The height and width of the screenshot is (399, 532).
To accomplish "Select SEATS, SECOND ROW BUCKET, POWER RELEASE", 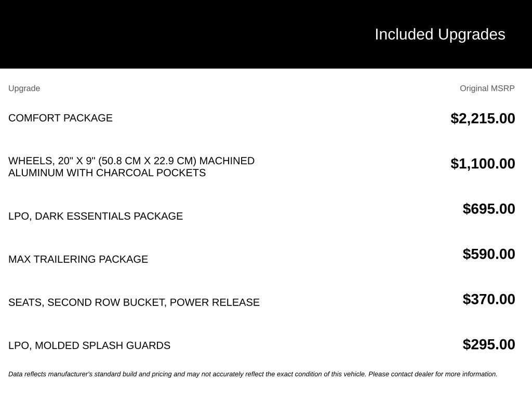I will point(134,302).
